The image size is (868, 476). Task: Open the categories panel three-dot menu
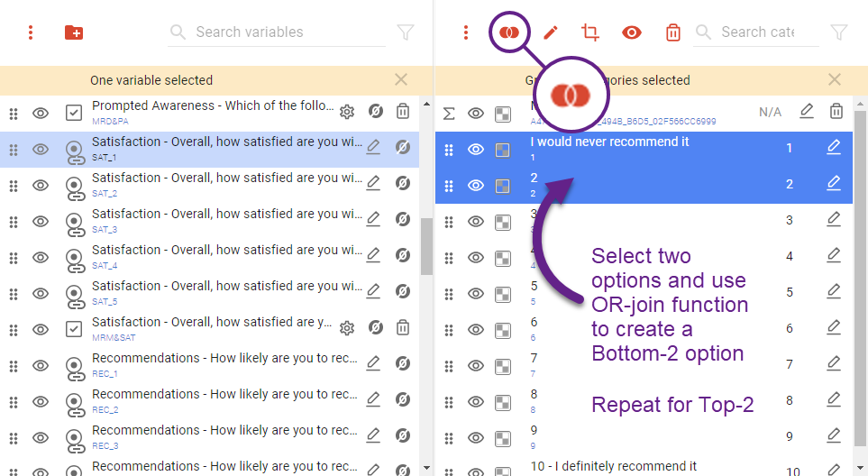coord(466,32)
